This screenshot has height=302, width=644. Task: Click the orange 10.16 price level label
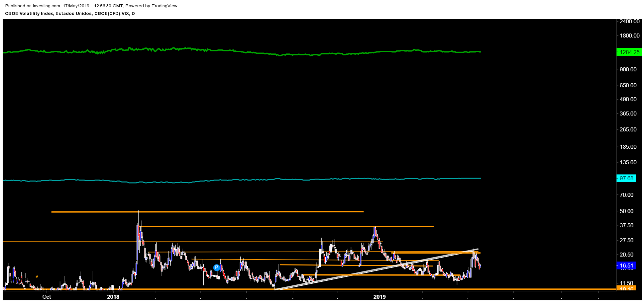click(x=626, y=288)
